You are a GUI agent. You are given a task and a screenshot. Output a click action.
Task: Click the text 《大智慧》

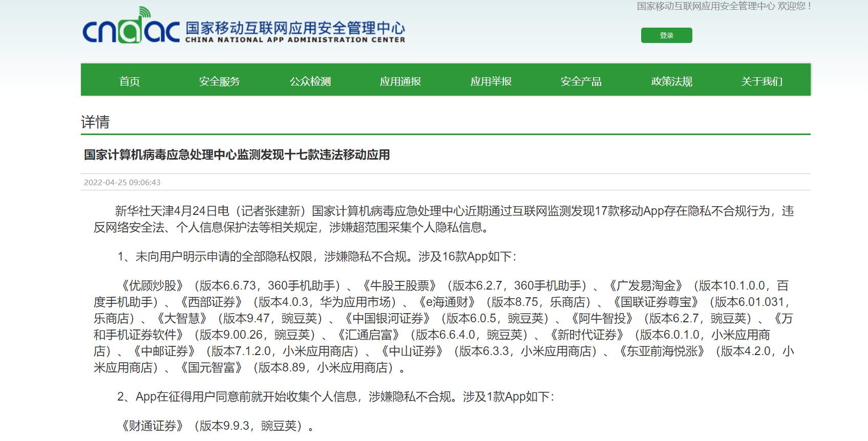click(182, 318)
